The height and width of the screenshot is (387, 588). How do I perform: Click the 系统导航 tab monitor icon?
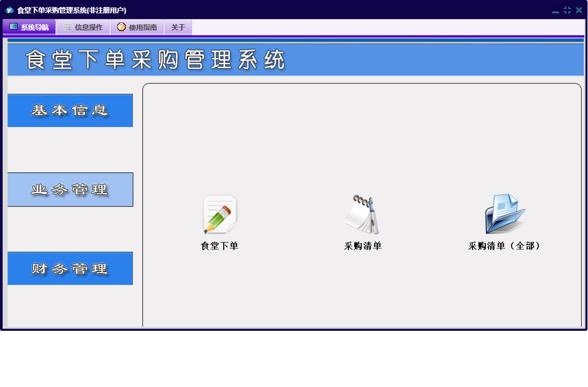[x=13, y=26]
